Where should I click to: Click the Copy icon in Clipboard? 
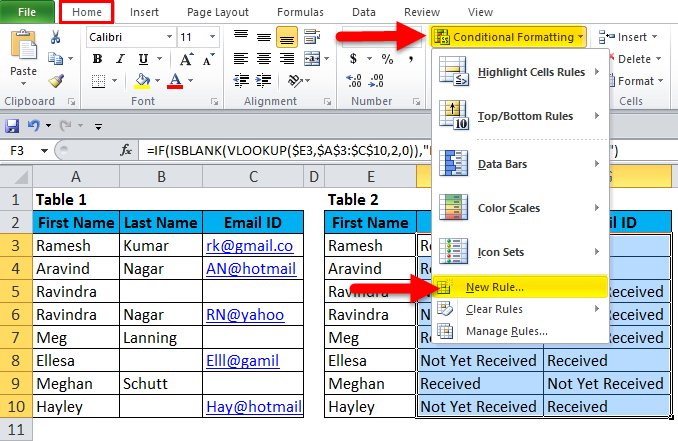point(55,58)
